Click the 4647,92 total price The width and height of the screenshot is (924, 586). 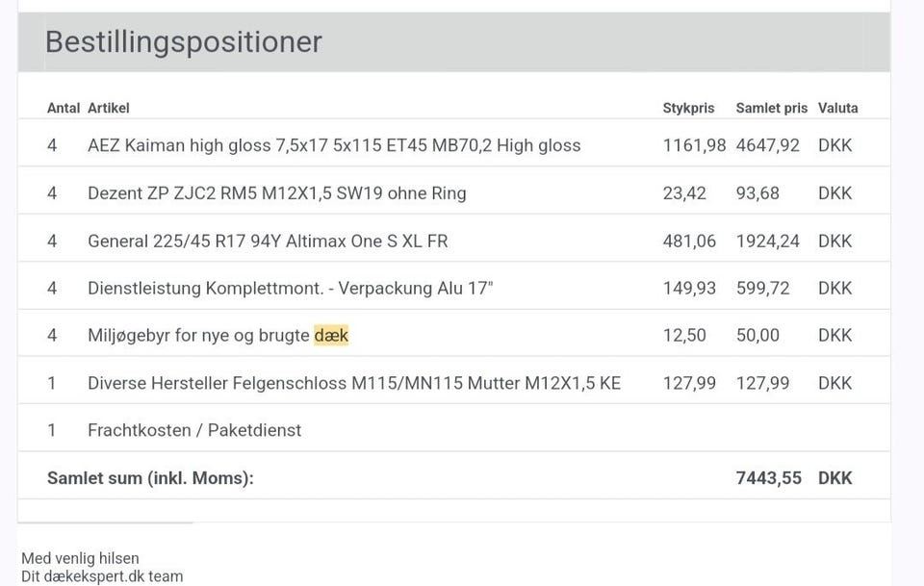point(767,145)
